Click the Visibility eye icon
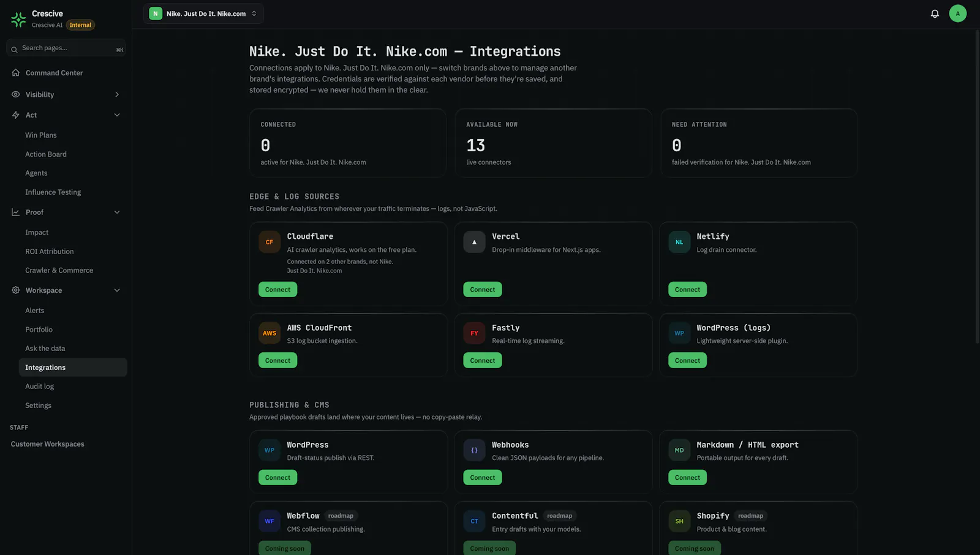 click(x=16, y=94)
